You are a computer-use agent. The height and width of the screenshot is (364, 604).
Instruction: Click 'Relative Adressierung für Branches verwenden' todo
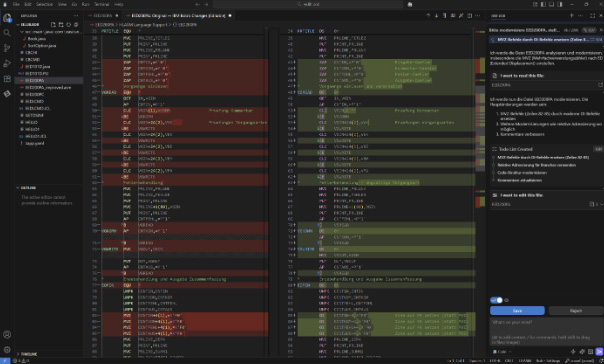pyautogui.click(x=536, y=165)
